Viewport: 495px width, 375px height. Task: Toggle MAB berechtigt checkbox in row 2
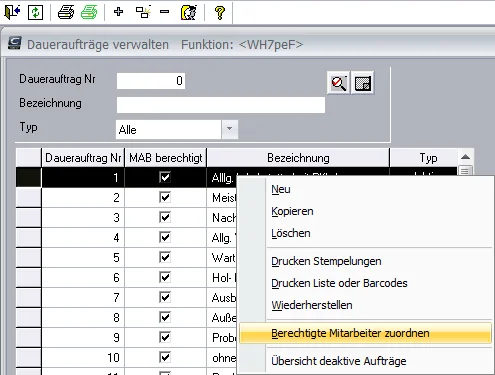tap(165, 197)
